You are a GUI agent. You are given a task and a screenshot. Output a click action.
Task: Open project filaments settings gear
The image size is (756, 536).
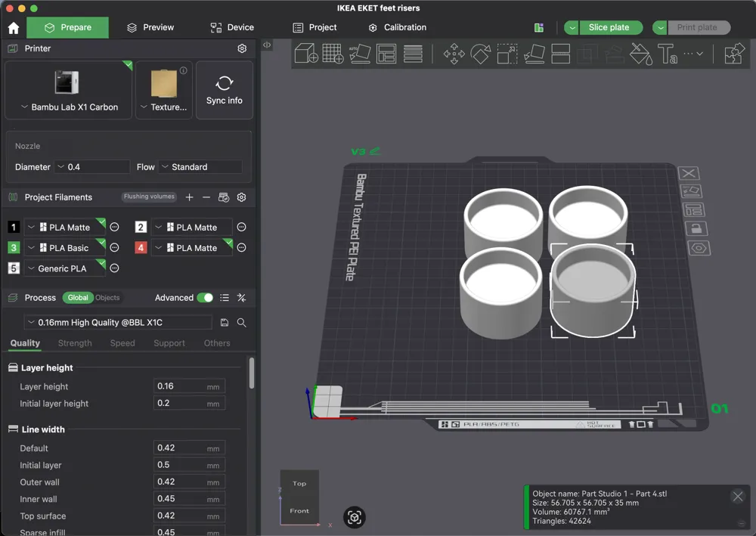(242, 197)
